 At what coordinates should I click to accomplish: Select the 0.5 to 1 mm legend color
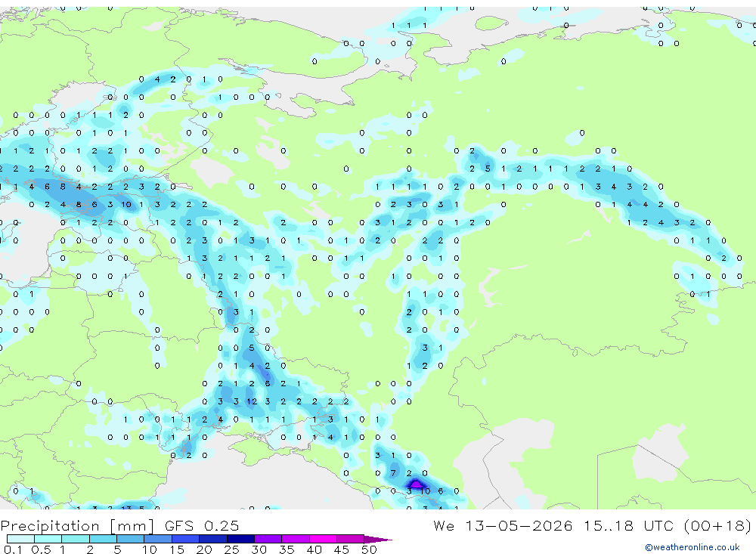click(x=48, y=539)
